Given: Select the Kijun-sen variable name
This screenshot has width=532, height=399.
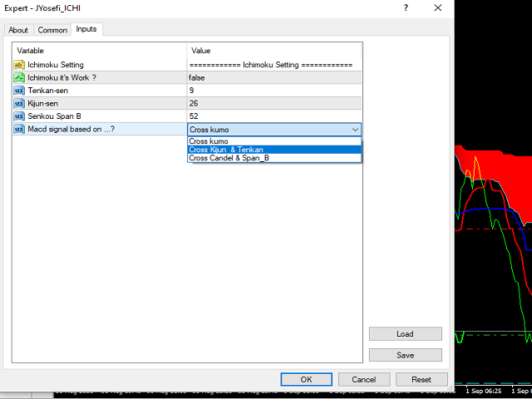Looking at the screenshot, I should tap(42, 103).
